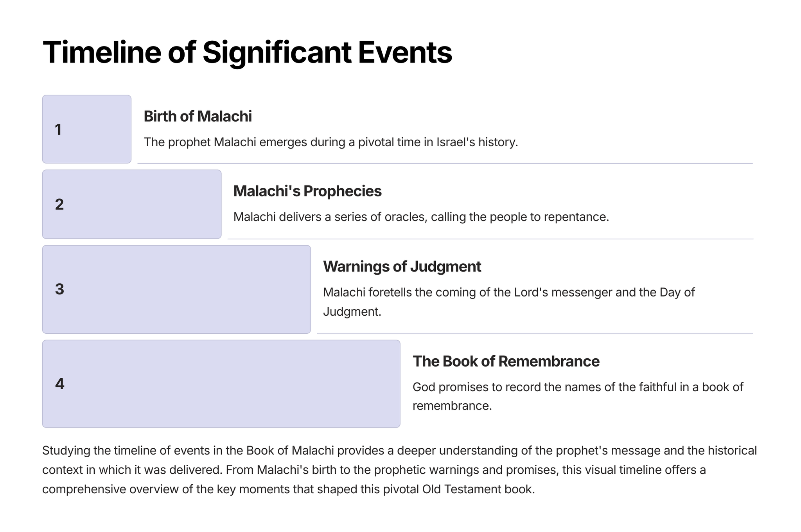Select "The Book of Remembrance" heading
Image resolution: width=801 pixels, height=532 pixels.
coord(506,361)
